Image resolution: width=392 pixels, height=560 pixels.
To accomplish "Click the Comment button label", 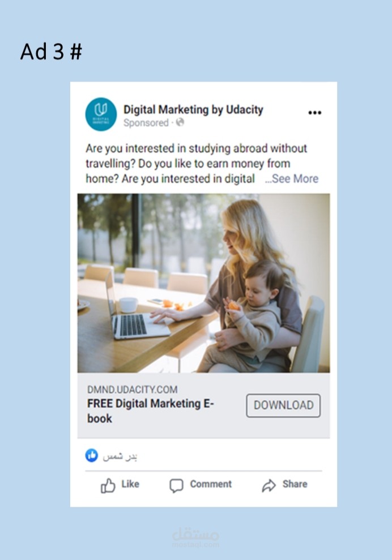I will pyautogui.click(x=211, y=484).
